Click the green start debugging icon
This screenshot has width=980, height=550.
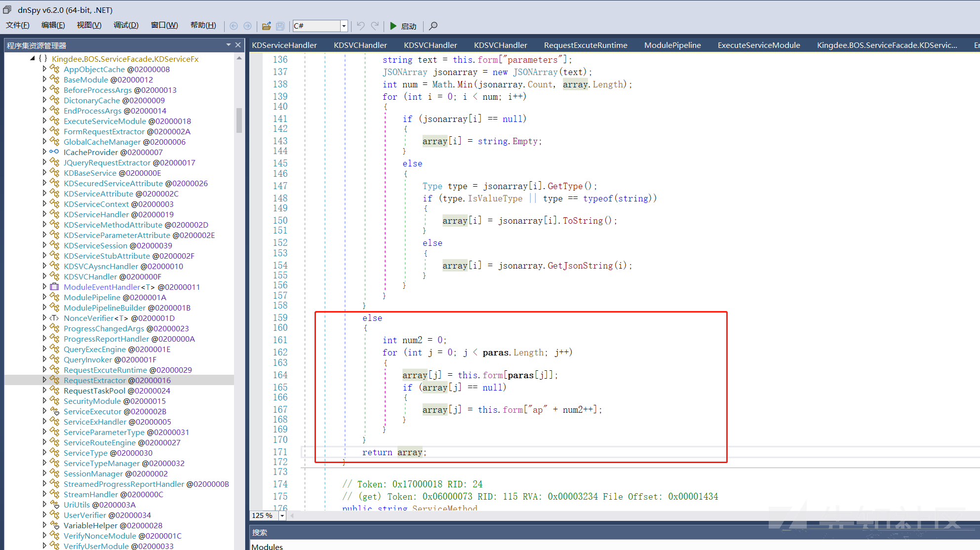pyautogui.click(x=393, y=26)
